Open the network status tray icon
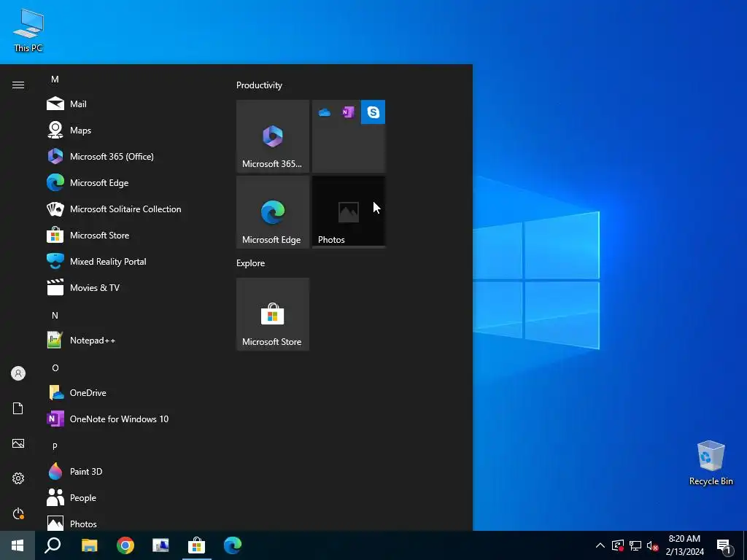 635,545
